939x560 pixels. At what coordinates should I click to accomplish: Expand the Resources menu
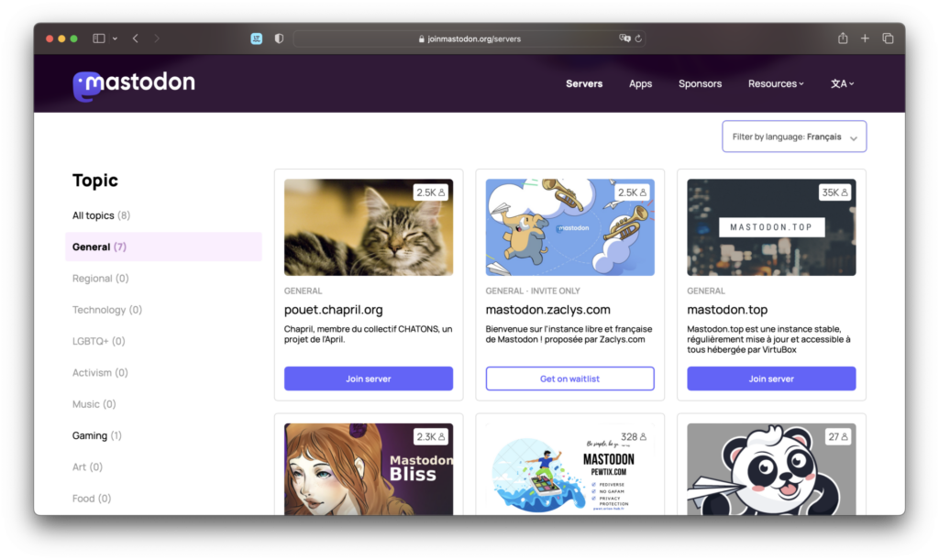[x=776, y=83]
